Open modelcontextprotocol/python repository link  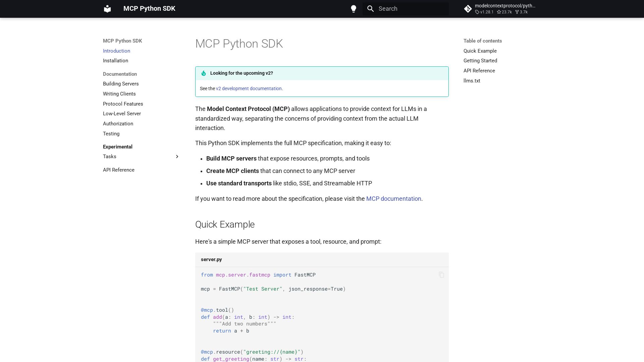(505, 6)
